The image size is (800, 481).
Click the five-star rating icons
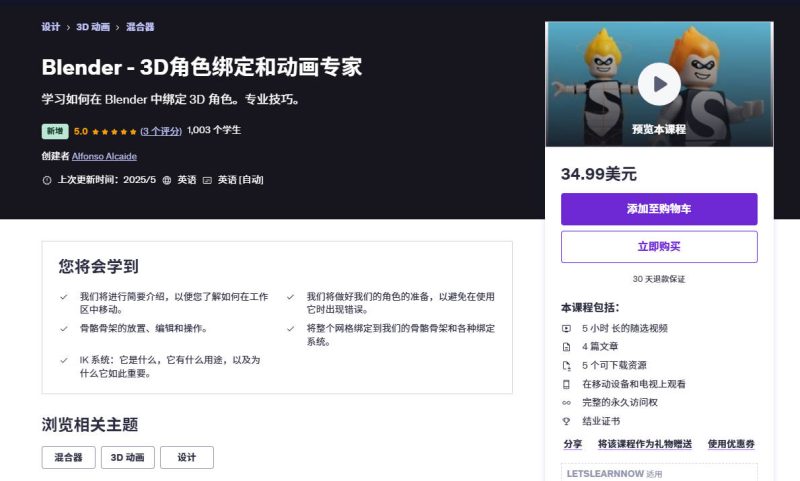coord(114,132)
